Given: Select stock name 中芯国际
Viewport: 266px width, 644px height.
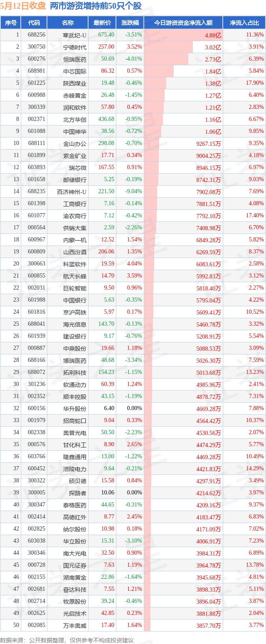Looking at the screenshot, I should pyautogui.click(x=74, y=71).
